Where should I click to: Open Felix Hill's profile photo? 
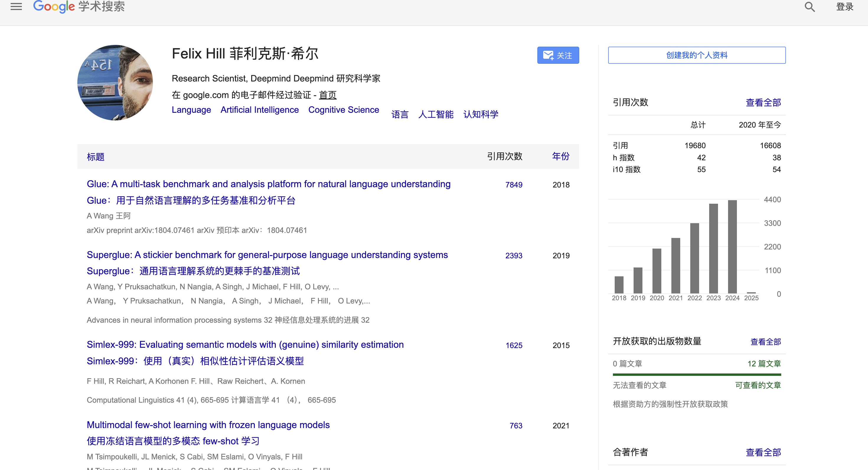115,83
